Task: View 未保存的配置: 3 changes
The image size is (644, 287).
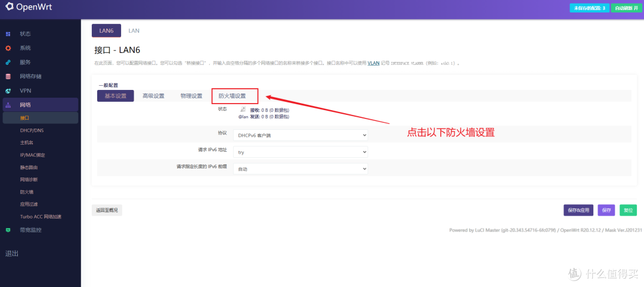Action: (x=589, y=8)
